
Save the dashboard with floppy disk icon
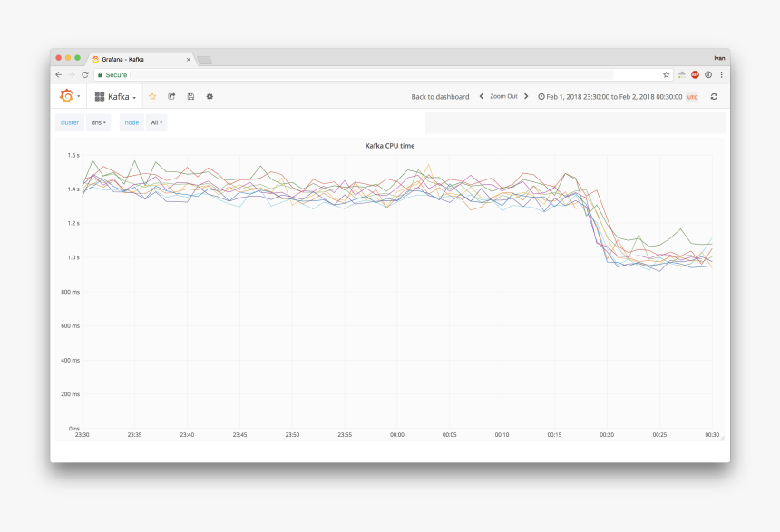point(190,96)
